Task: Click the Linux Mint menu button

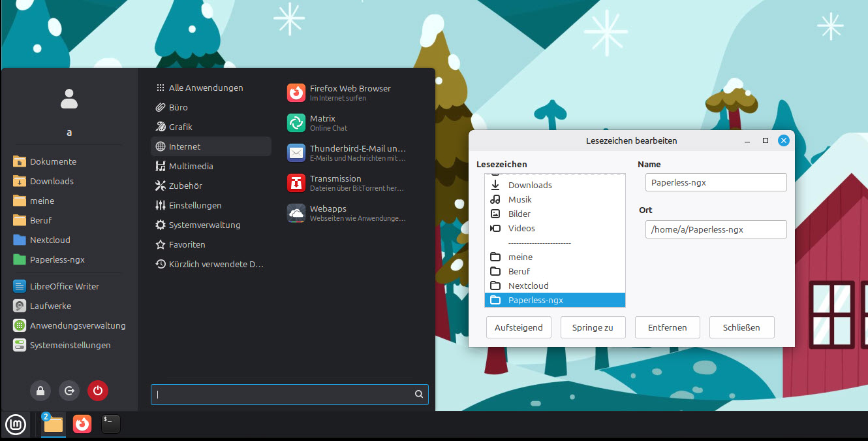Action: click(x=16, y=424)
